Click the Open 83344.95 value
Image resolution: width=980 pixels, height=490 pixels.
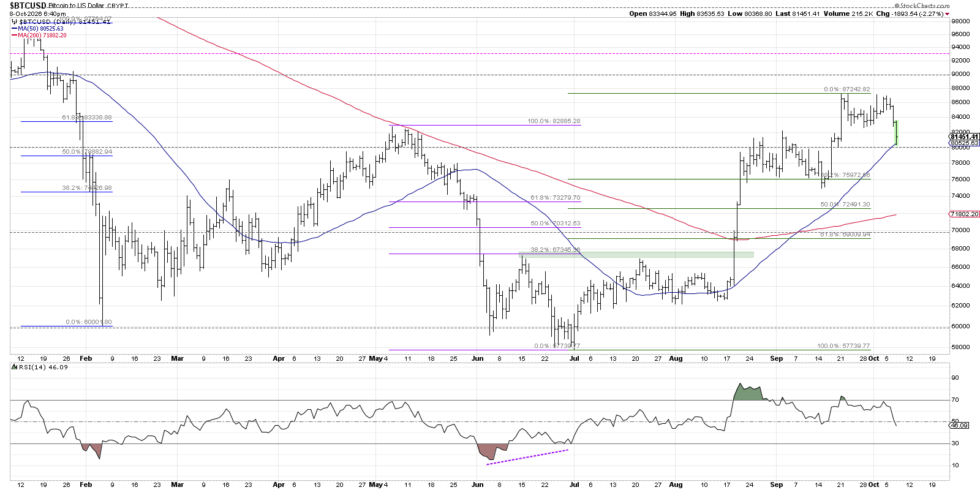653,13
